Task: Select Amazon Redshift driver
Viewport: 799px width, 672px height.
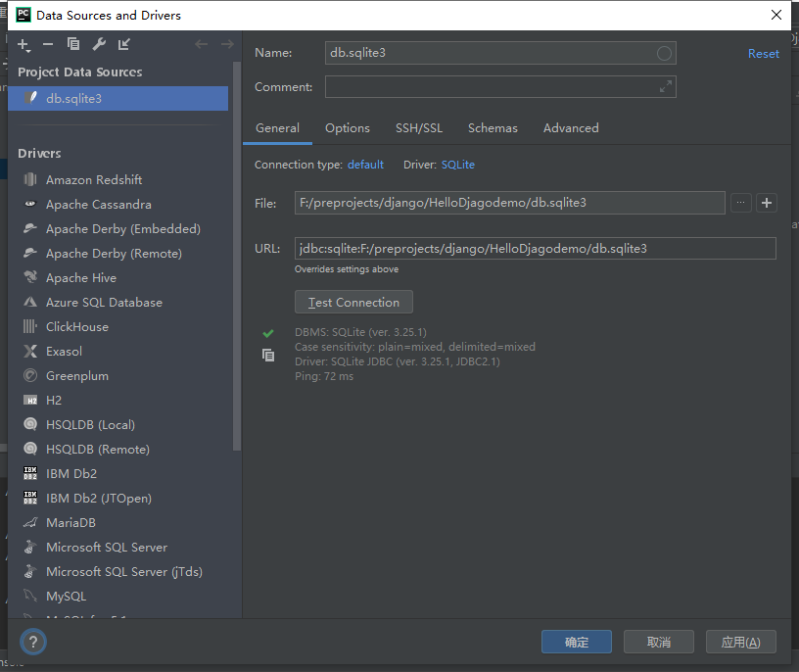Action: 117,180
